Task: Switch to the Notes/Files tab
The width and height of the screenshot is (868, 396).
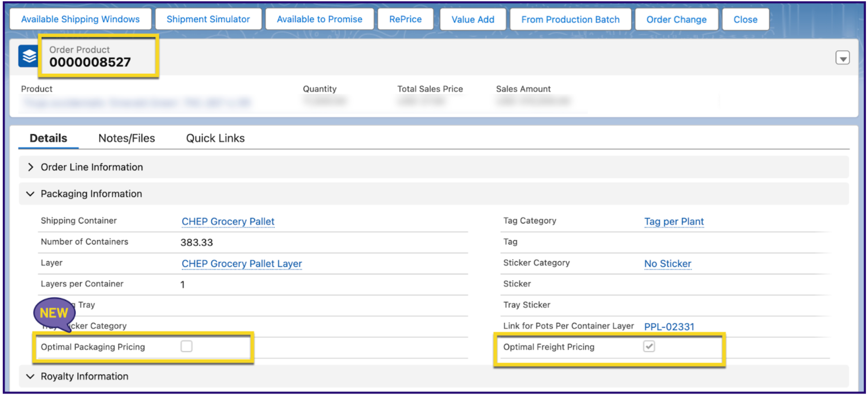Action: pyautogui.click(x=126, y=138)
